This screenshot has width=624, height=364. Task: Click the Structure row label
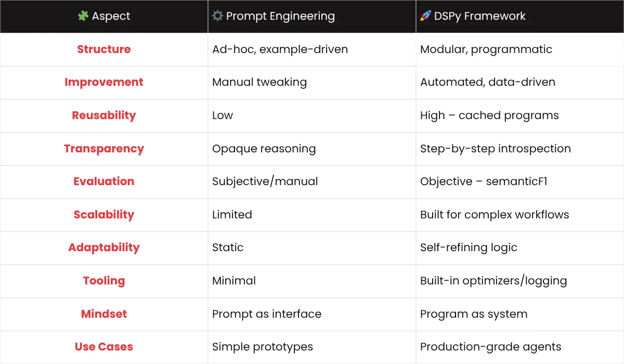point(104,49)
